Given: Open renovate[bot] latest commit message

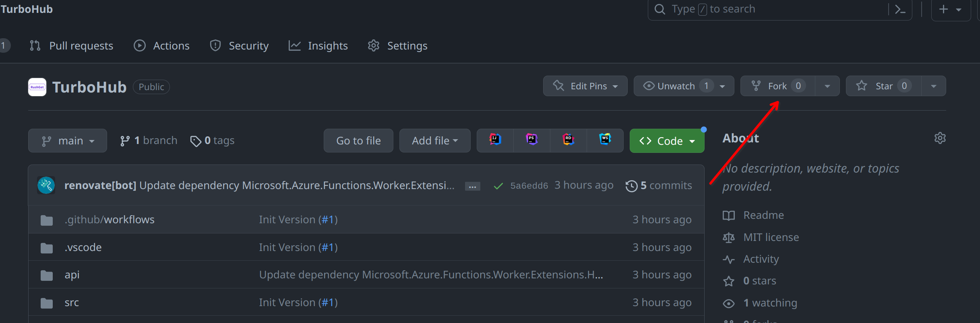Looking at the screenshot, I should coord(297,185).
